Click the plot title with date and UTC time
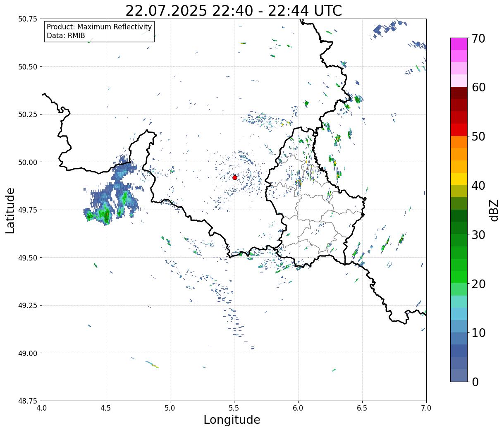 234,10
